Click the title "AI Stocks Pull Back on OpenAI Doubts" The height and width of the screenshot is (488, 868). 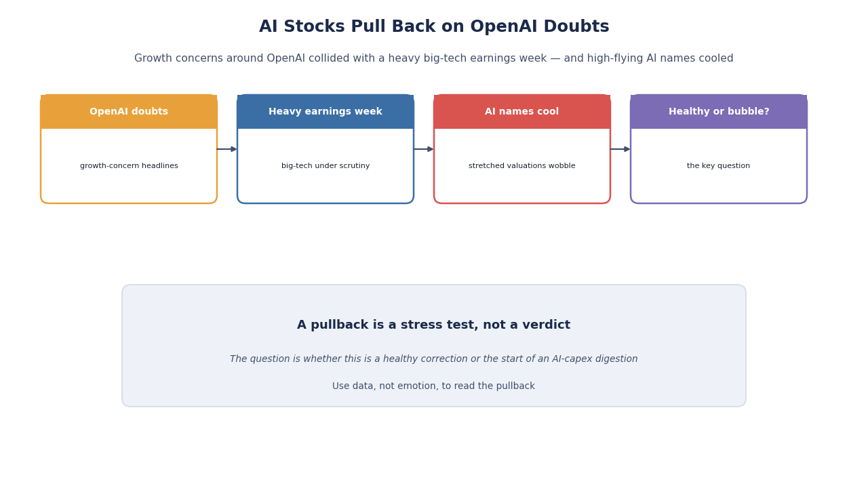tap(434, 27)
